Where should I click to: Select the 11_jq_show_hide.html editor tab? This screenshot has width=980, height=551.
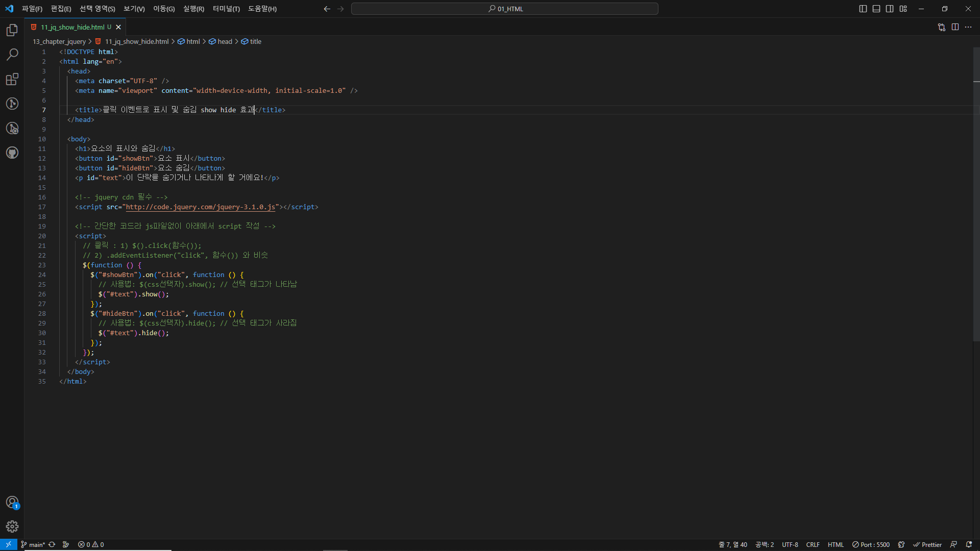tap(72, 27)
